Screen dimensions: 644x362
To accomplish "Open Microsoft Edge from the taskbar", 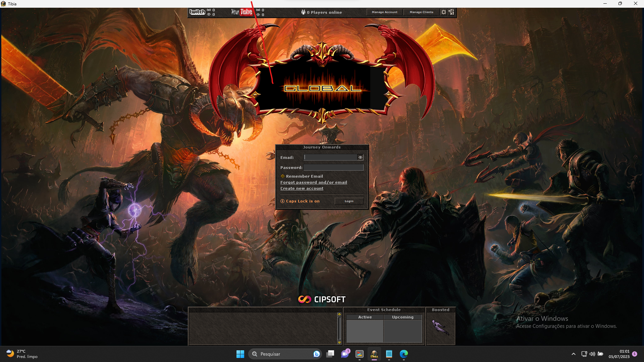I will coord(404,354).
